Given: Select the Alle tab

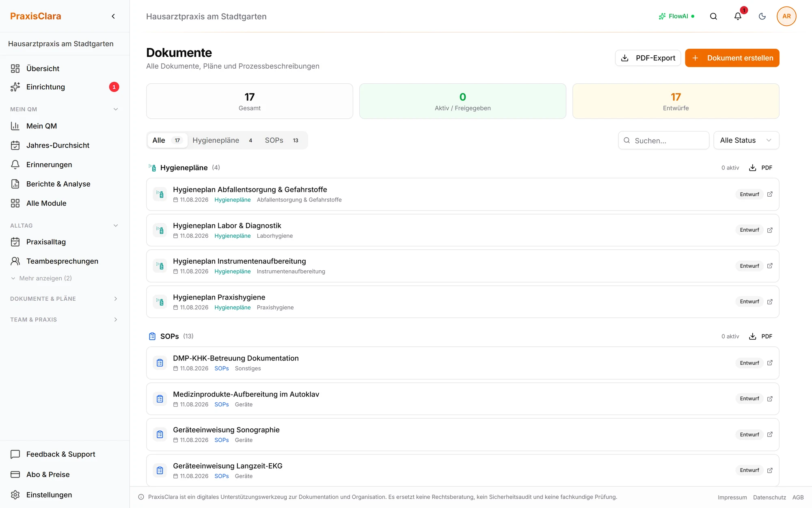Looking at the screenshot, I should coord(167,140).
